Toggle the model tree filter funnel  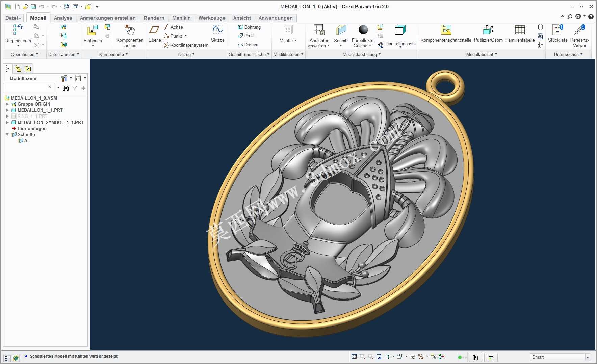(75, 88)
